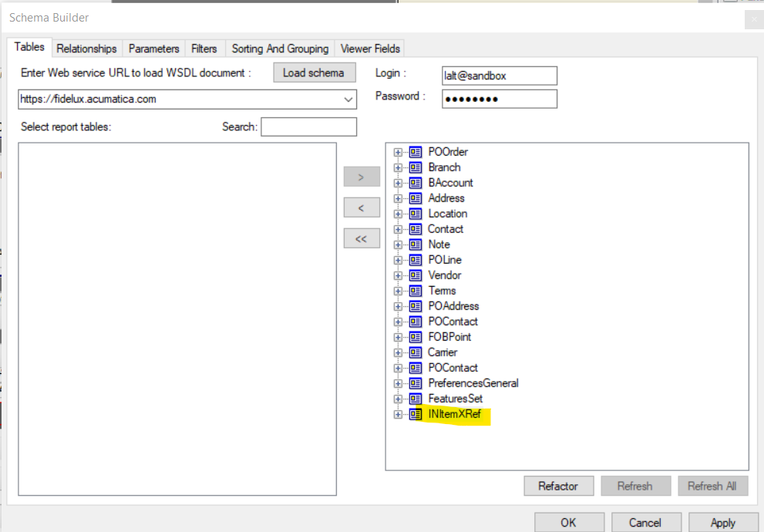The width and height of the screenshot is (764, 532).
Task: Select the BAccount table icon
Action: pyautogui.click(x=416, y=183)
